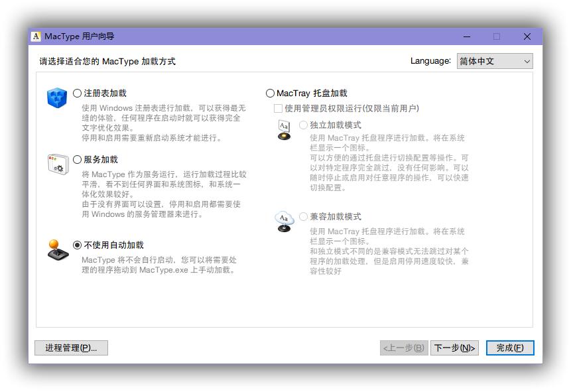The width and height of the screenshot is (571, 392).
Task: Go to 下一步(N) button
Action: click(x=454, y=348)
